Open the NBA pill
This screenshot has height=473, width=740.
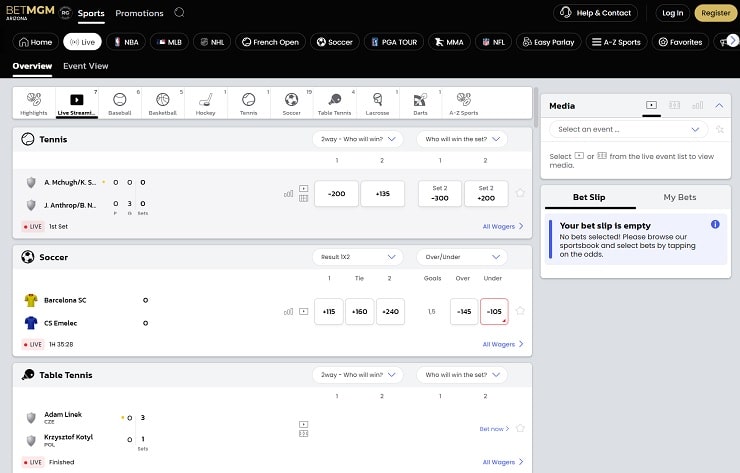[126, 42]
